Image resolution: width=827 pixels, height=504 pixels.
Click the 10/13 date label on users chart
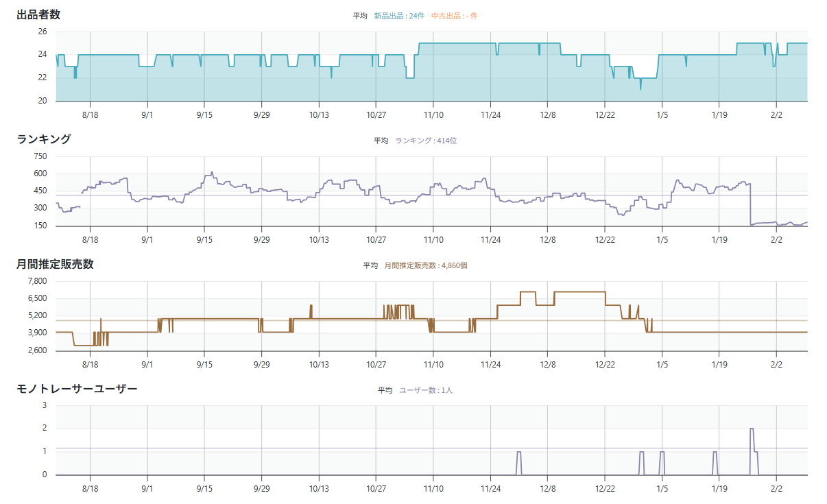tap(319, 490)
